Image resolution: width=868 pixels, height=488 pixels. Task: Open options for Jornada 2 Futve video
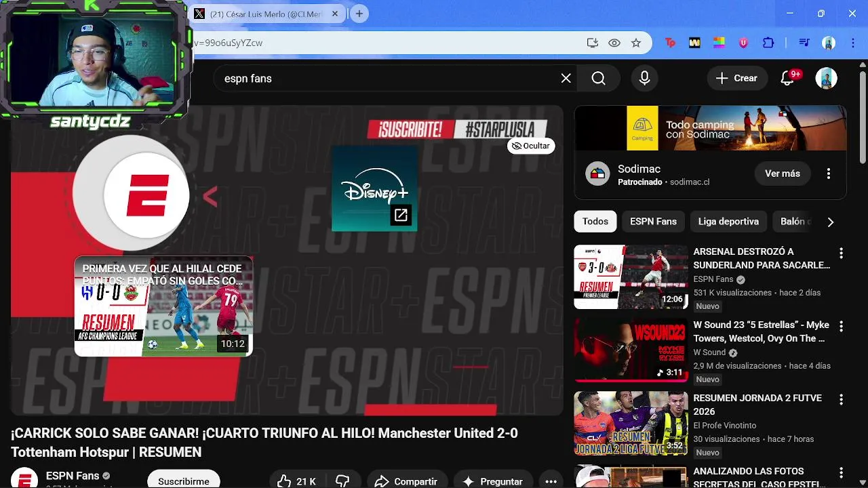[x=841, y=400]
